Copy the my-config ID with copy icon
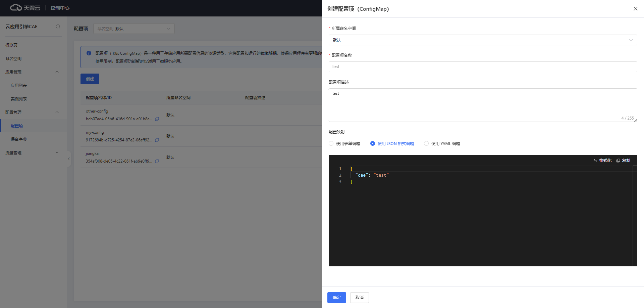This screenshot has height=308, width=644. [x=157, y=140]
